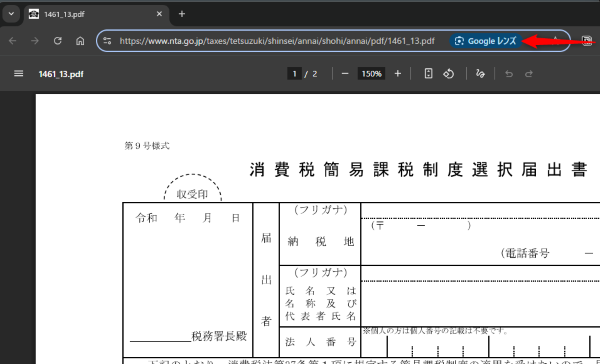This screenshot has width=600, height=364.
Task: Click the Google レンズ button
Action: click(486, 41)
